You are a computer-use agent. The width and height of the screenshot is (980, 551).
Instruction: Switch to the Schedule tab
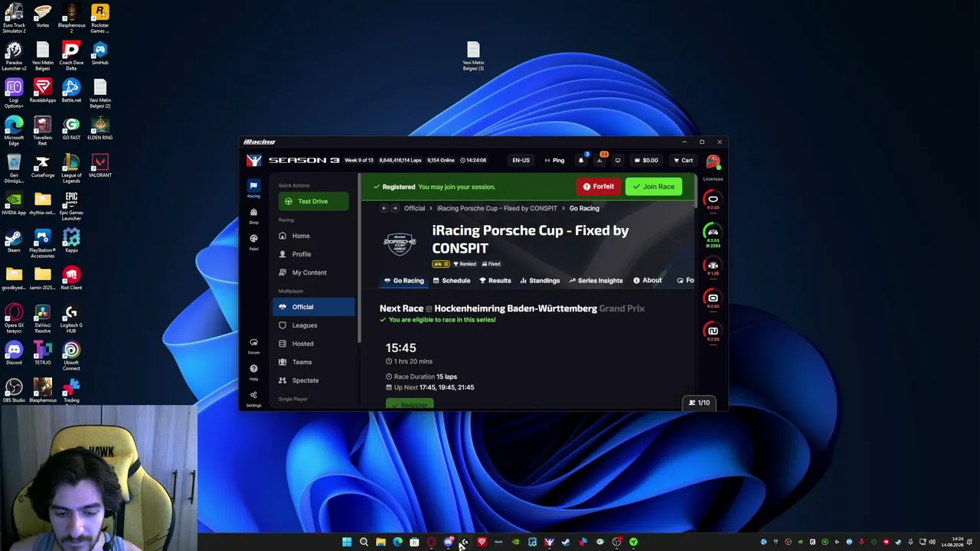click(452, 281)
